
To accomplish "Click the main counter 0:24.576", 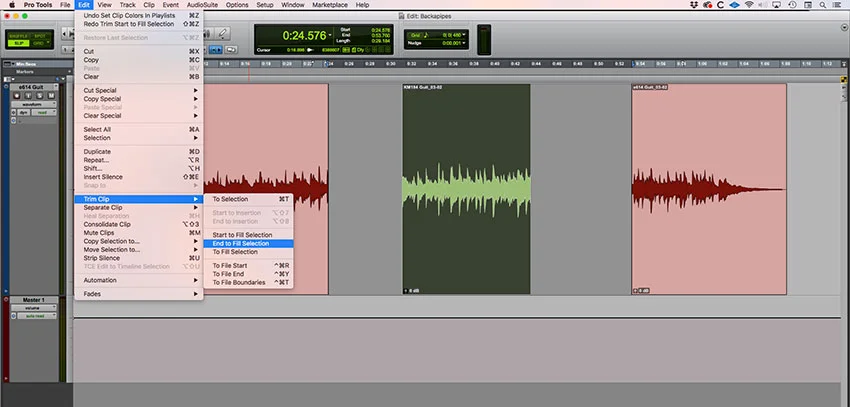I will 304,36.
